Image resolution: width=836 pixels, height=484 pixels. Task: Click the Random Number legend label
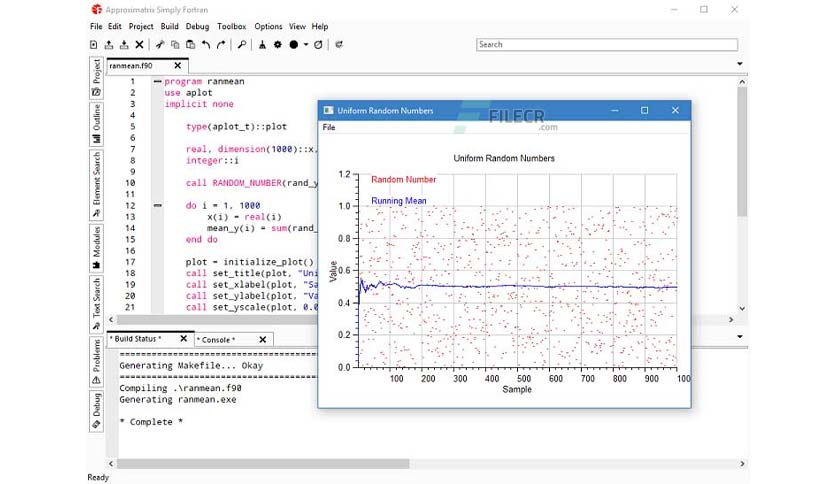tap(404, 180)
